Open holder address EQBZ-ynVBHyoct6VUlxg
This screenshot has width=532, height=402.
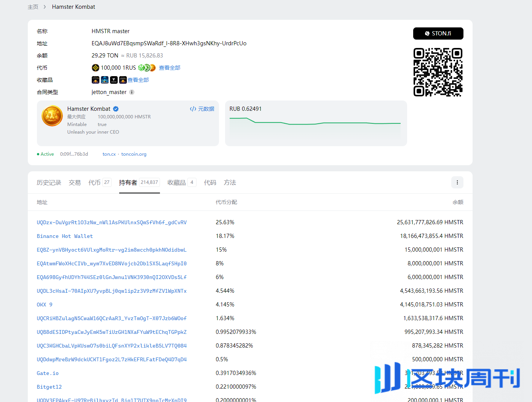pos(112,250)
